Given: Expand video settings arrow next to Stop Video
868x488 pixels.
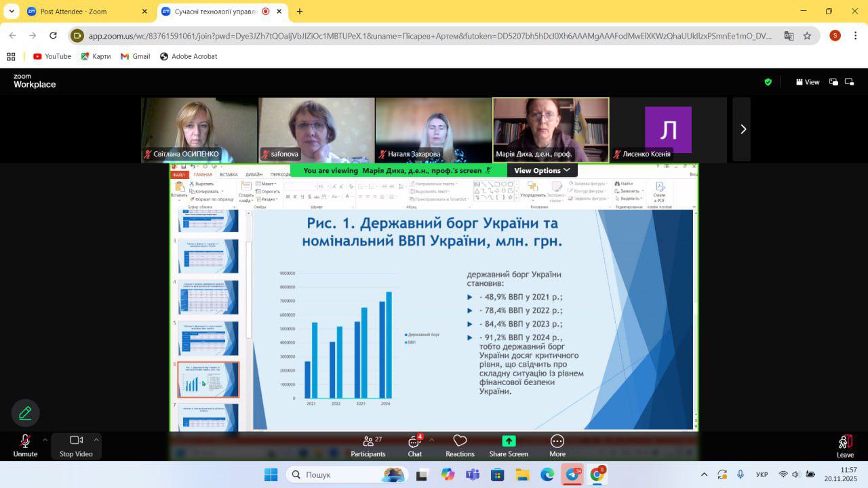Looking at the screenshot, I should 96,439.
